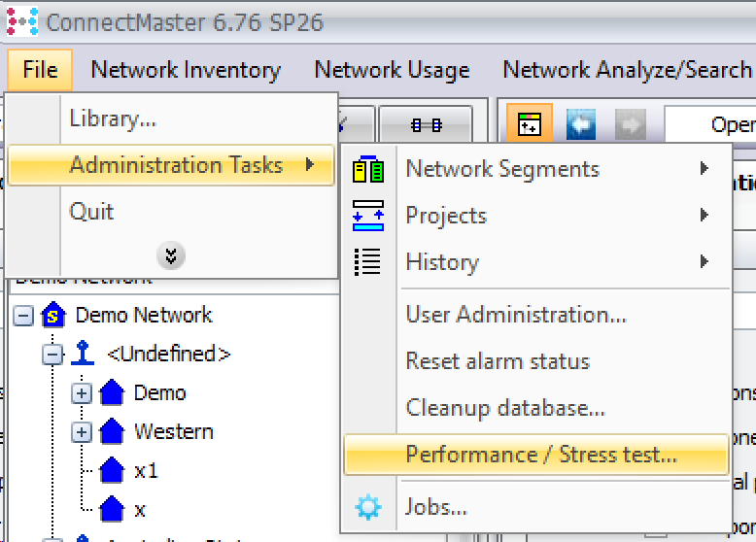Image resolution: width=756 pixels, height=542 pixels.
Task: Click the Projects menu icon
Action: pyautogui.click(x=368, y=216)
